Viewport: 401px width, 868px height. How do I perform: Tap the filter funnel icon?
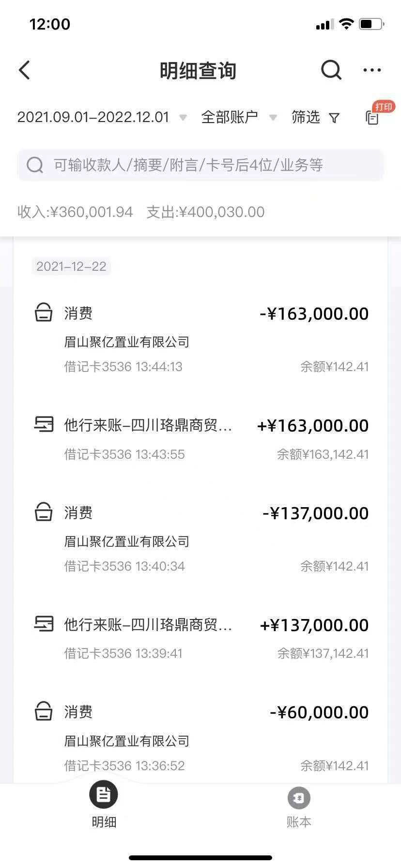click(334, 118)
